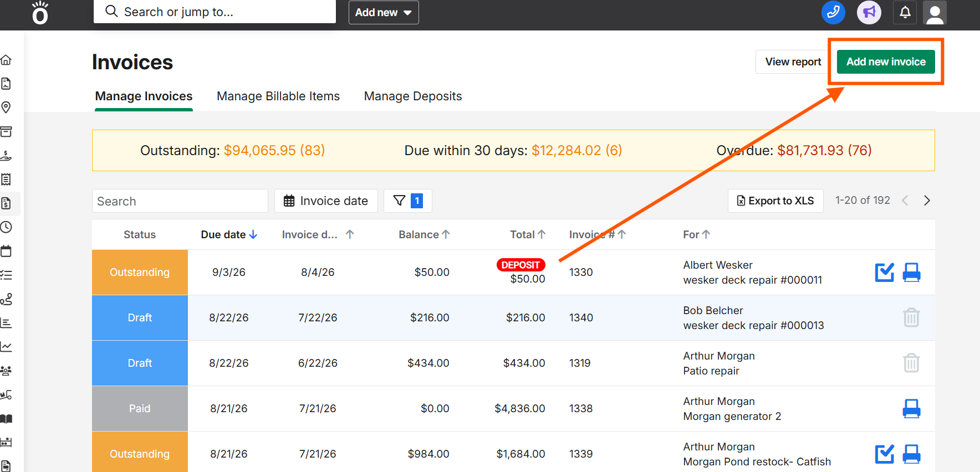Viewport: 980px width, 472px height.
Task: Sort by Invoice # column
Action: (x=598, y=234)
